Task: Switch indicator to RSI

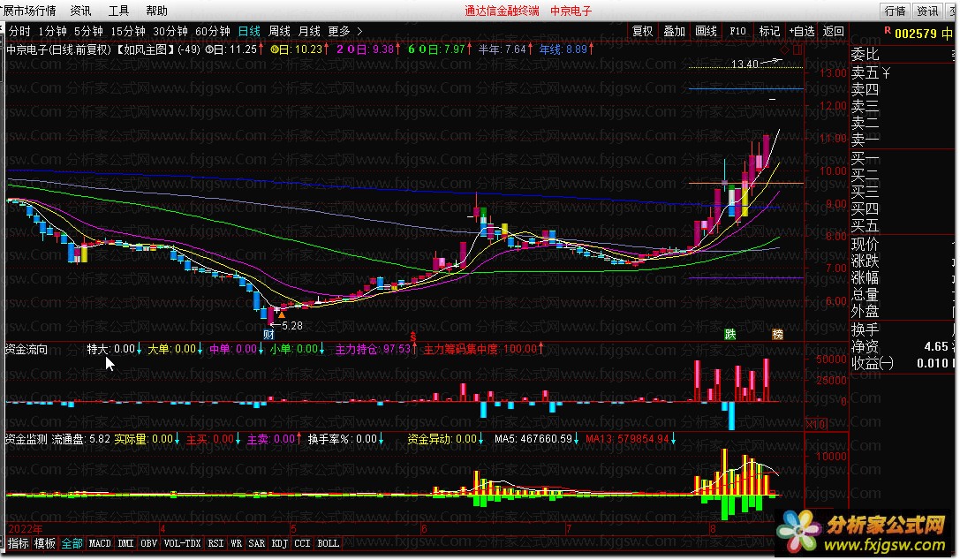Action: pos(215,543)
